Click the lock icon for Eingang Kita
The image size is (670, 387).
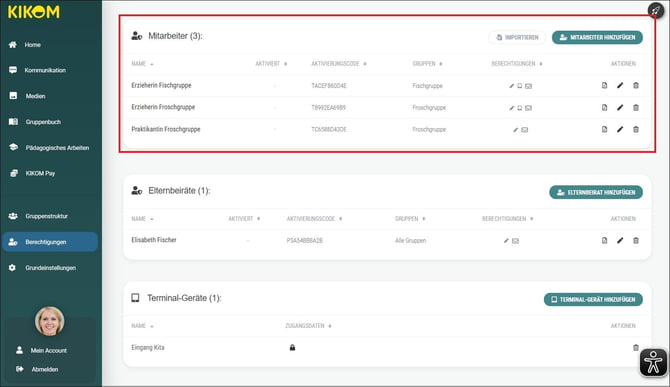tap(292, 348)
